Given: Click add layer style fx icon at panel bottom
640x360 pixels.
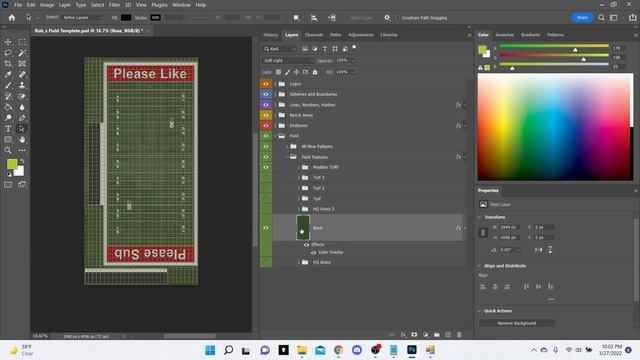Looking at the screenshot, I should pyautogui.click(x=403, y=335).
